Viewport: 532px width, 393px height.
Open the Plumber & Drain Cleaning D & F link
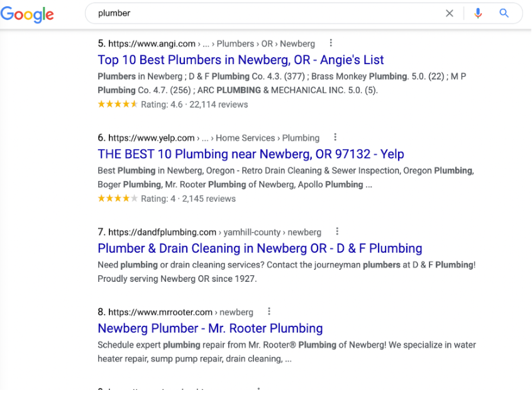(x=259, y=248)
